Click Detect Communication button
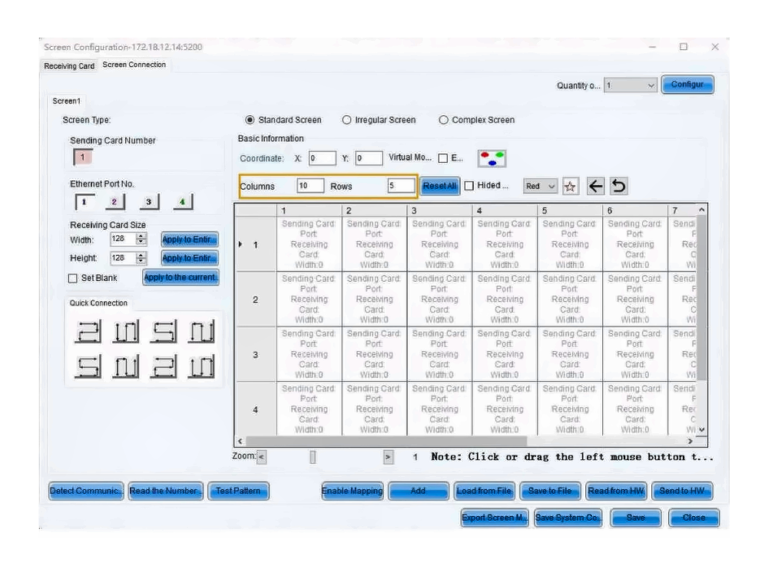The width and height of the screenshot is (768, 576). (x=86, y=491)
